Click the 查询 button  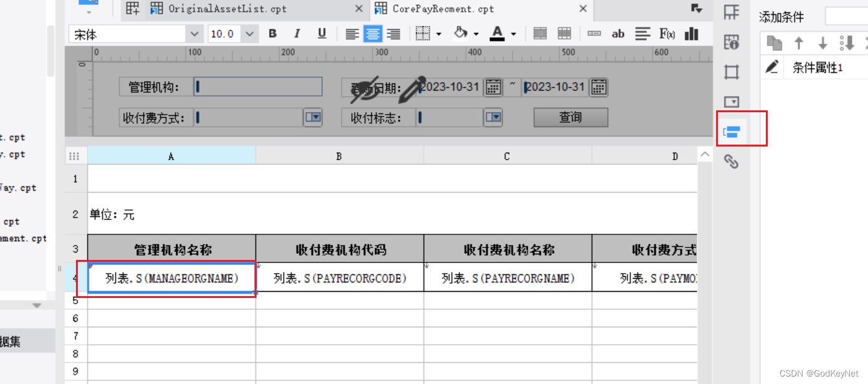(x=570, y=117)
